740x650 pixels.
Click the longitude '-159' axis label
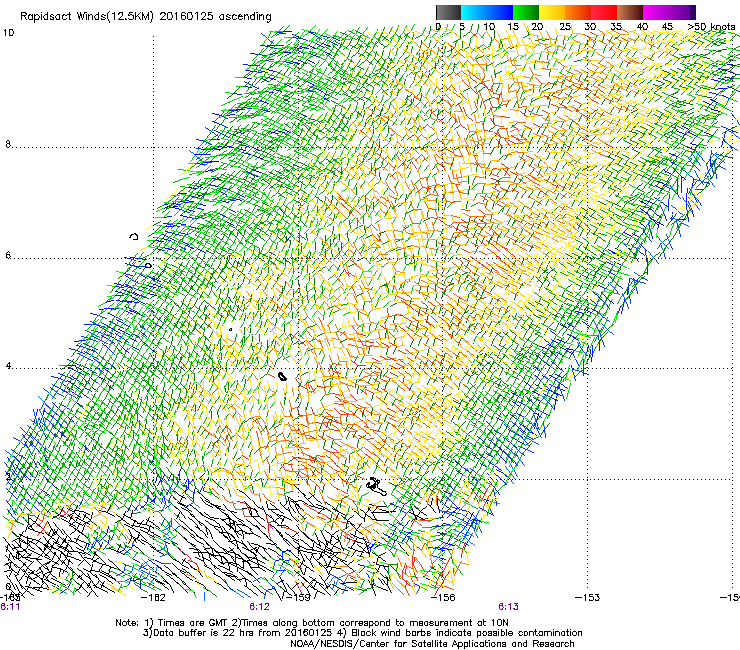click(x=298, y=598)
